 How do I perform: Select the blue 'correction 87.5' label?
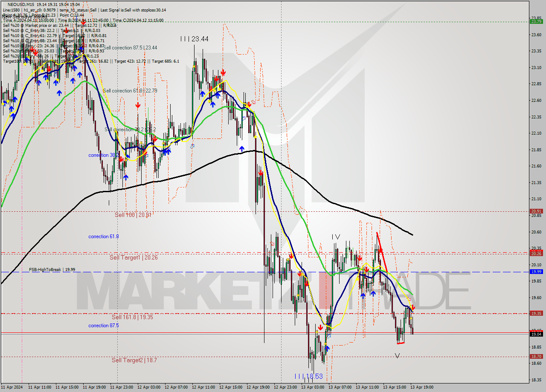(104, 326)
